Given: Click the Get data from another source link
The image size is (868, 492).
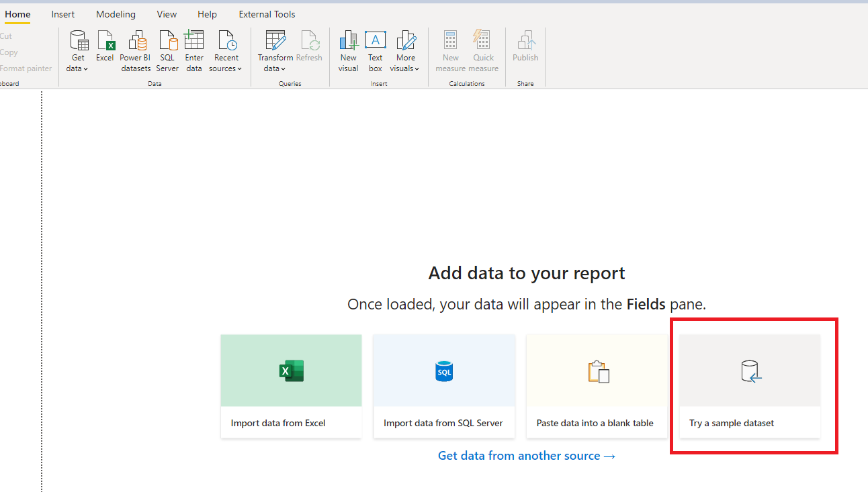Looking at the screenshot, I should (x=527, y=455).
